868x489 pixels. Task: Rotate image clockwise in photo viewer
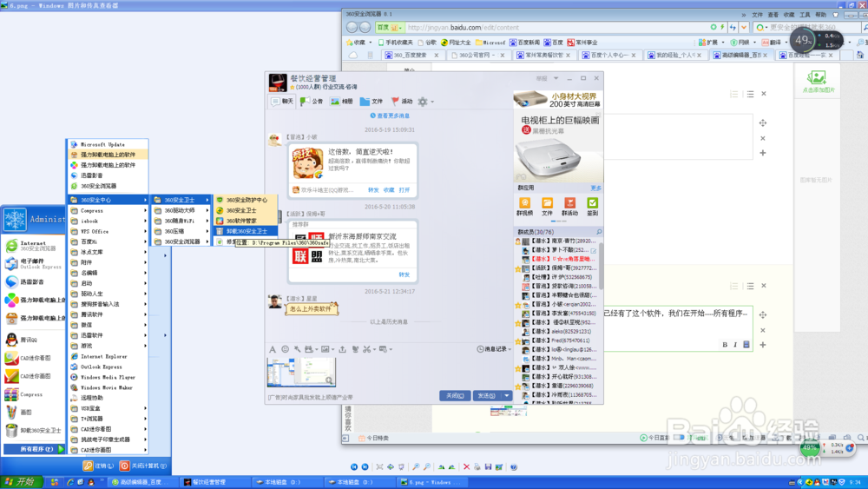pos(441,466)
